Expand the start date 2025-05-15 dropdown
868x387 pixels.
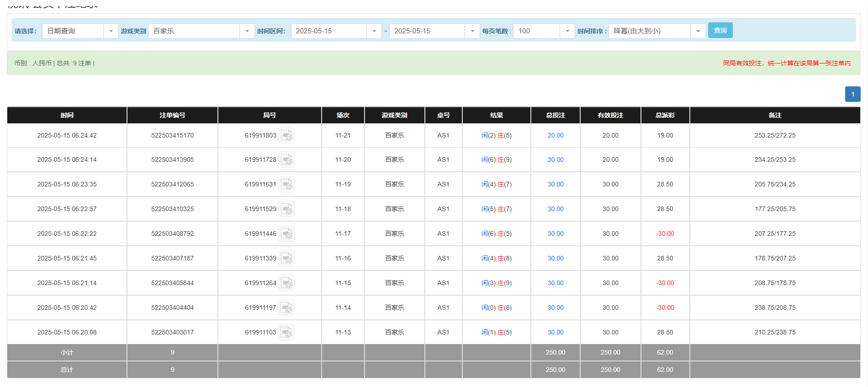coord(374,31)
